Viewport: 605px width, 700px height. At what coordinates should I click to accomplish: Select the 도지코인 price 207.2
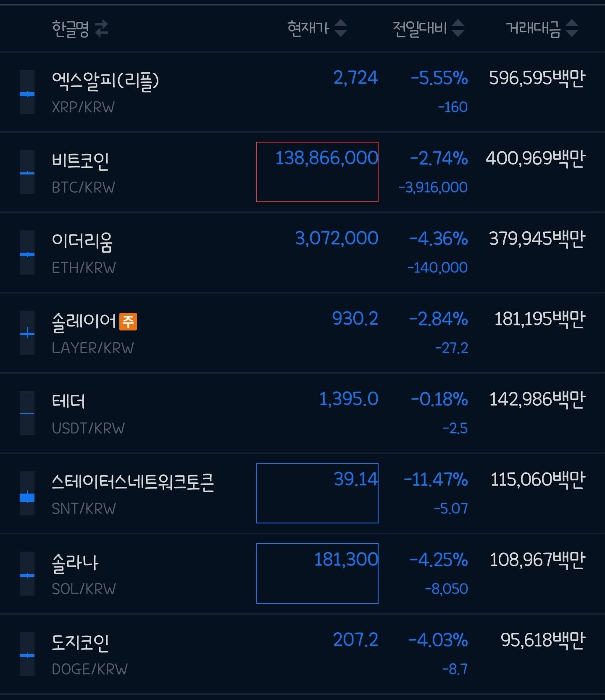[x=355, y=640]
